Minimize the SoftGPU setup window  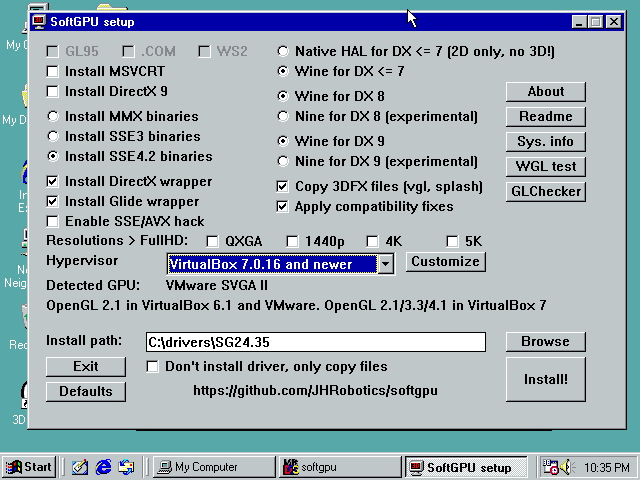click(x=579, y=22)
